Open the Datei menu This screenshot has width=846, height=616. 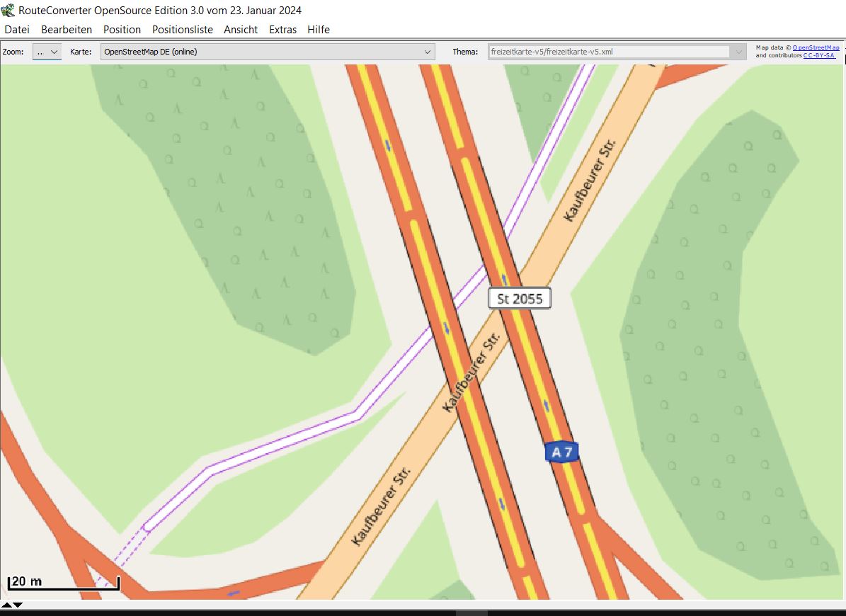(x=17, y=30)
